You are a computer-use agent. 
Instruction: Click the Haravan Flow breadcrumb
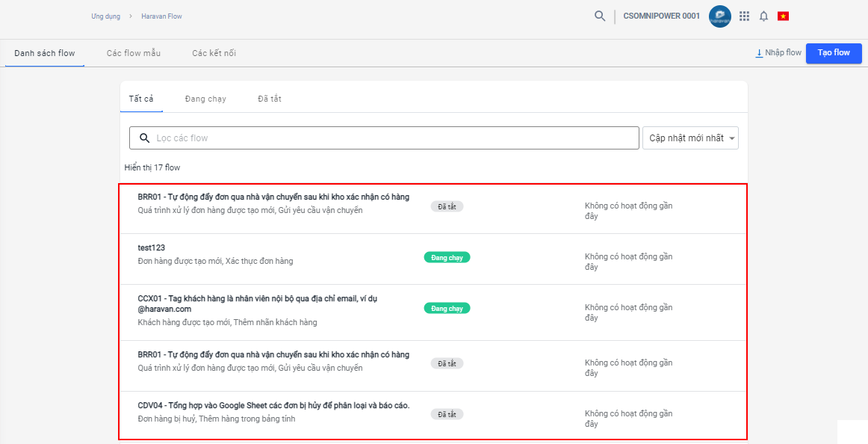coord(161,16)
